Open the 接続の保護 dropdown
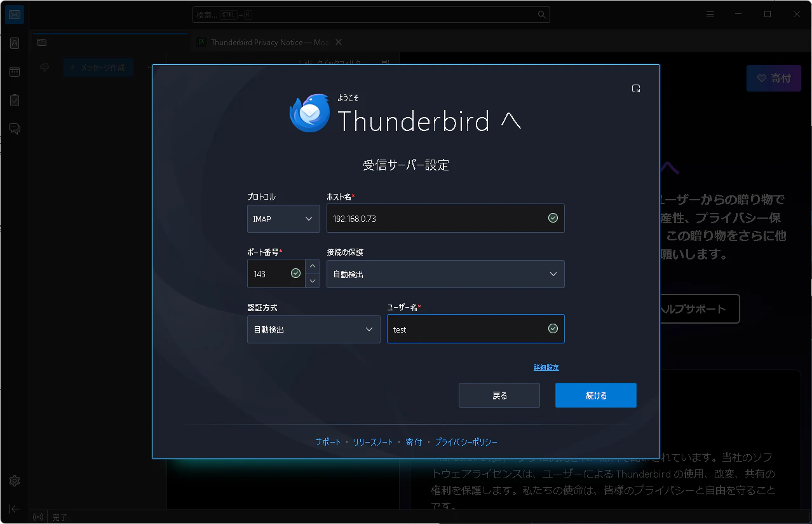The height and width of the screenshot is (524, 812). 445,274
